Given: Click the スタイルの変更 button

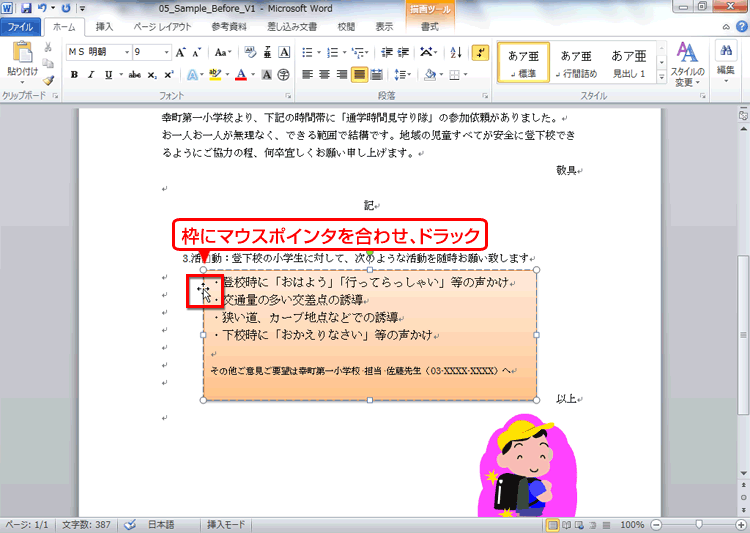Looking at the screenshot, I should pyautogui.click(x=687, y=63).
